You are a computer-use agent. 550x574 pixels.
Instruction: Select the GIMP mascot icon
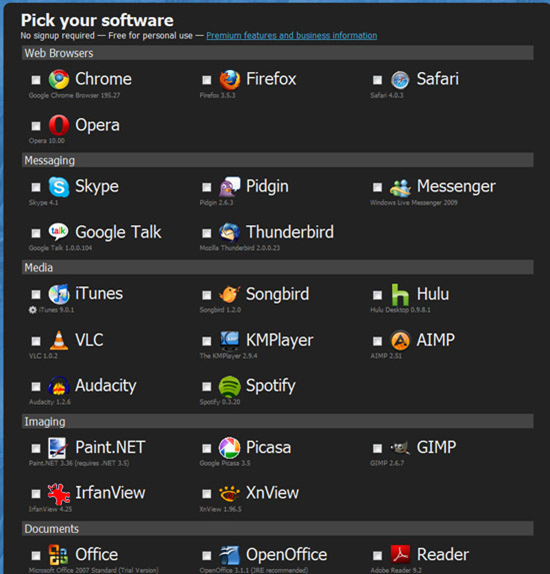(400, 447)
